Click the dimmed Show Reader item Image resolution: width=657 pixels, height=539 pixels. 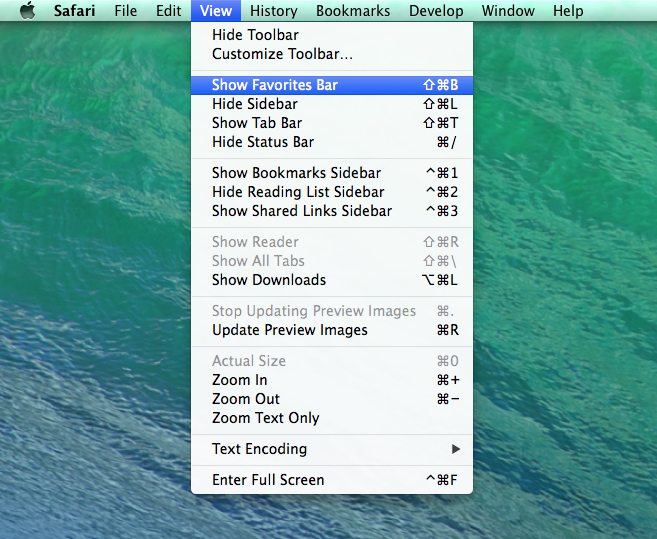[x=331, y=242]
